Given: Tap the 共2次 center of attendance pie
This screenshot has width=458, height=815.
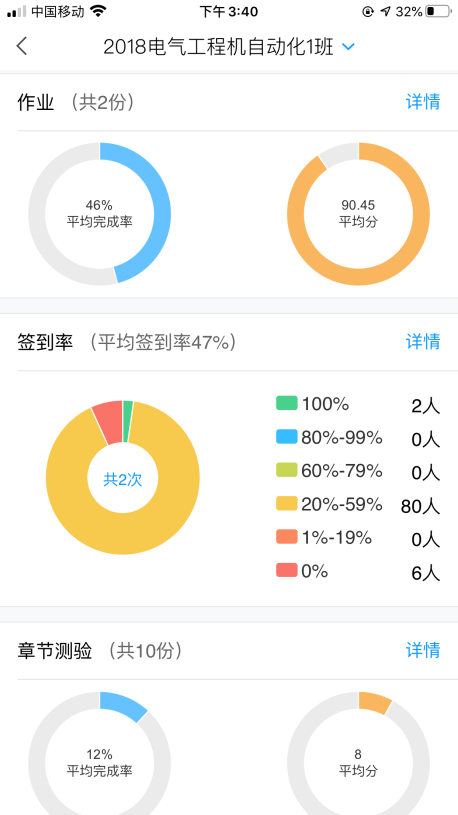Looking at the screenshot, I should 123,479.
